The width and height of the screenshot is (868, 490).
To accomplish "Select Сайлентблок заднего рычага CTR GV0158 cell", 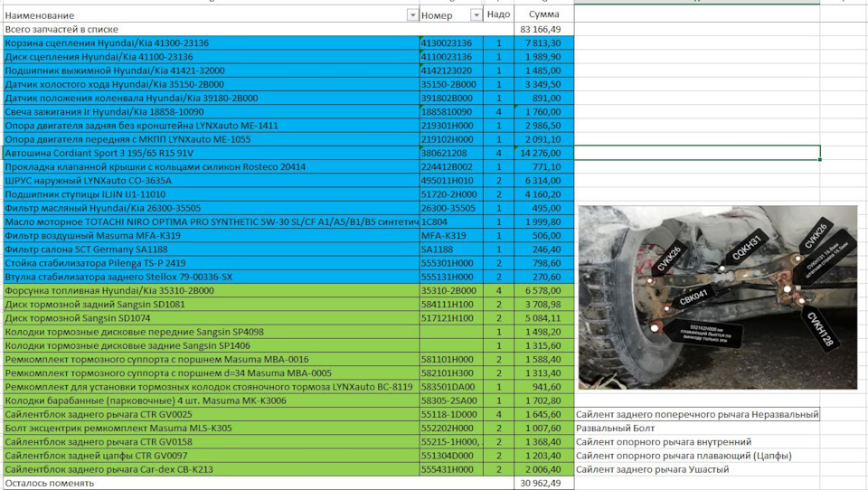I will (211, 442).
